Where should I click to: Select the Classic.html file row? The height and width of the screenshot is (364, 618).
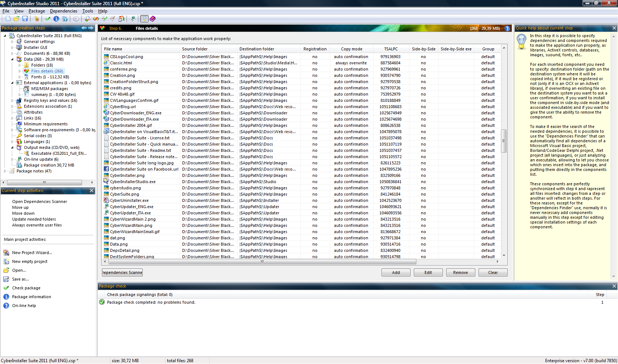coord(302,63)
